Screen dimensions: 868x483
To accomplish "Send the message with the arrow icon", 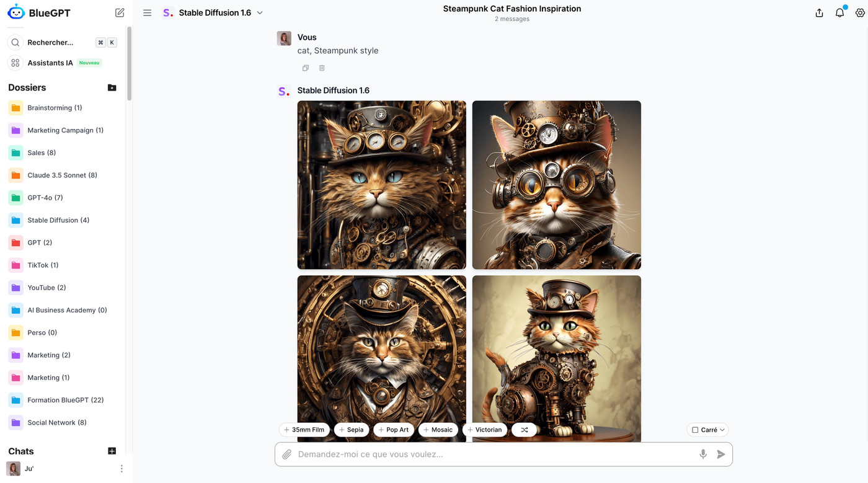I will coord(721,454).
